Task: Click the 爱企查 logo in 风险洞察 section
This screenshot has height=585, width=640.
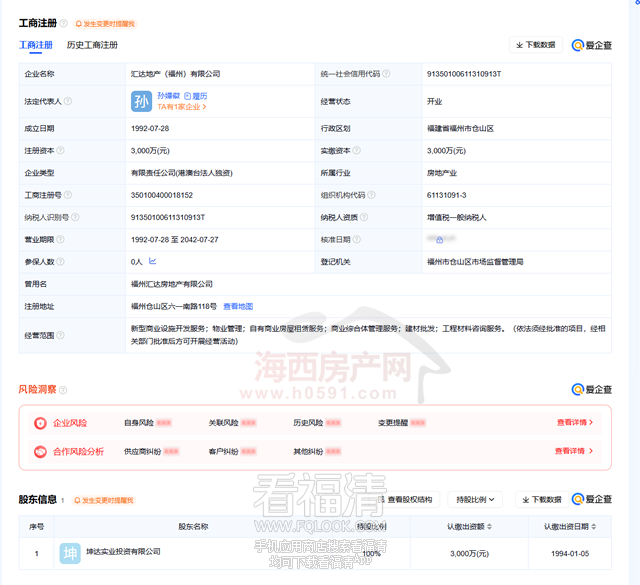Action: (592, 389)
